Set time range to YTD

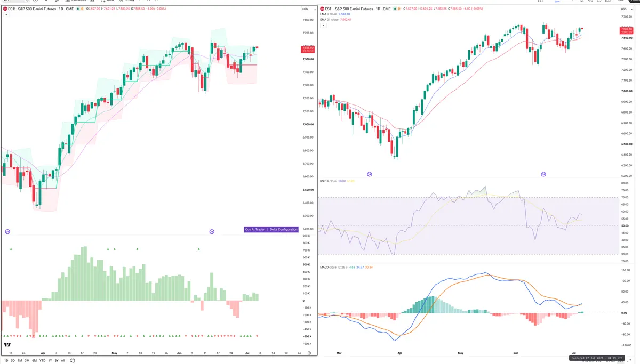click(x=42, y=360)
